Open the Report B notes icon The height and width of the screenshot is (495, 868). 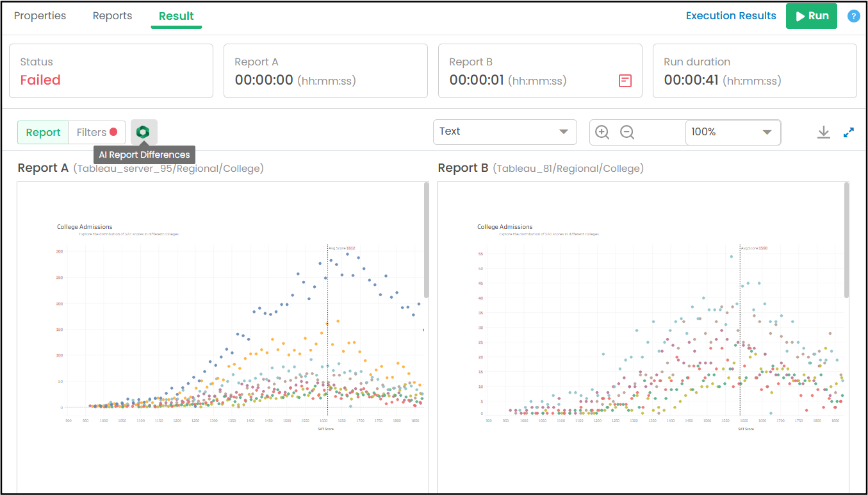(625, 81)
